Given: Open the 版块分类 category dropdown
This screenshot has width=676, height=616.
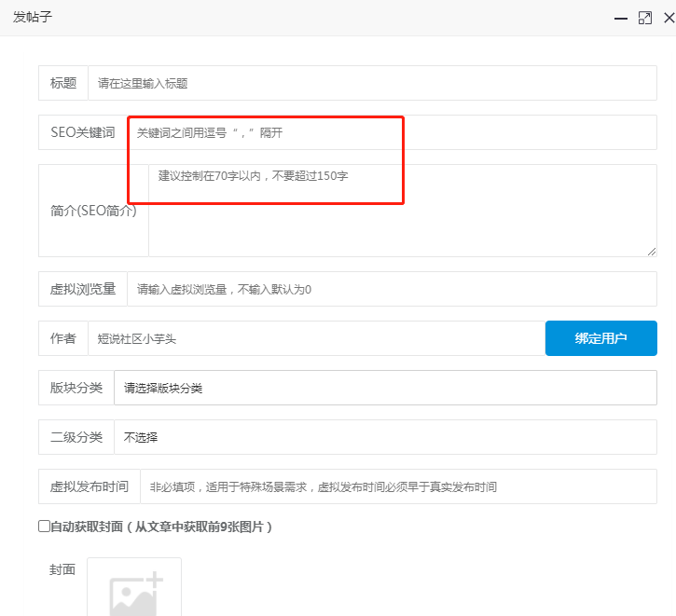Looking at the screenshot, I should click(385, 388).
